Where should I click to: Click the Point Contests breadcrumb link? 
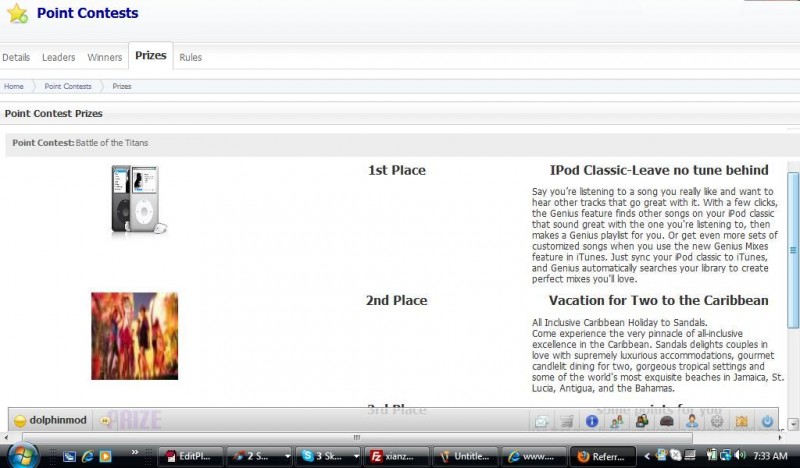[68, 86]
